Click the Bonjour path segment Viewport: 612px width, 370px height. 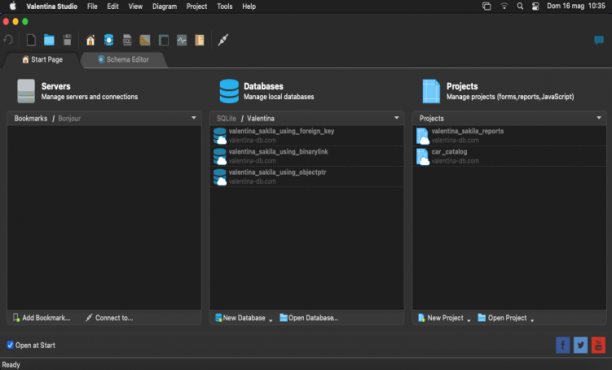tap(69, 118)
